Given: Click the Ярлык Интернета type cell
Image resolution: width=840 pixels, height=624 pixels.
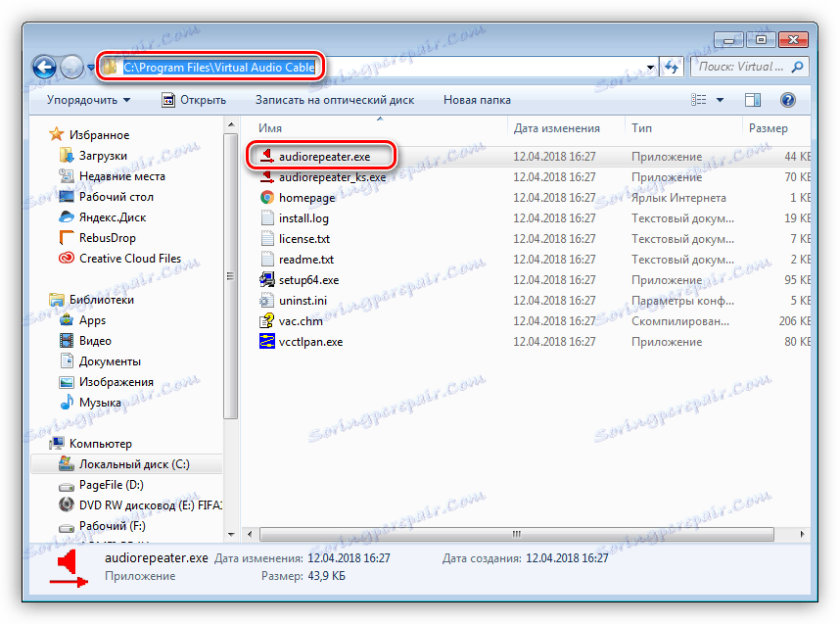Looking at the screenshot, I should (678, 198).
